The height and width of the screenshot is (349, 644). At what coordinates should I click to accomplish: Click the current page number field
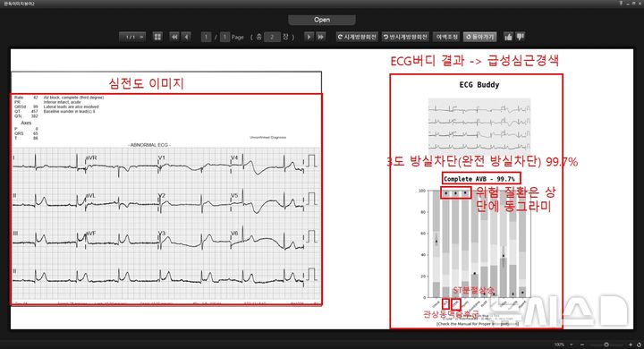pyautogui.click(x=207, y=37)
